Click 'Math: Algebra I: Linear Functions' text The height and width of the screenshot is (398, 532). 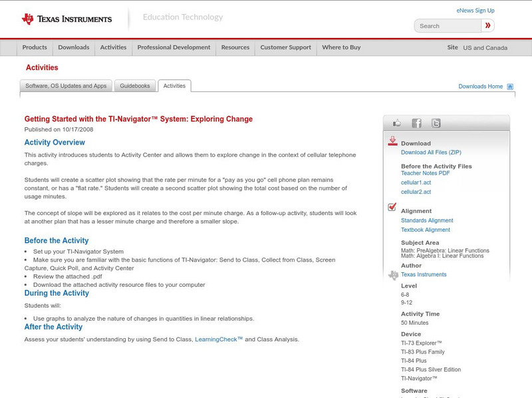click(x=442, y=256)
